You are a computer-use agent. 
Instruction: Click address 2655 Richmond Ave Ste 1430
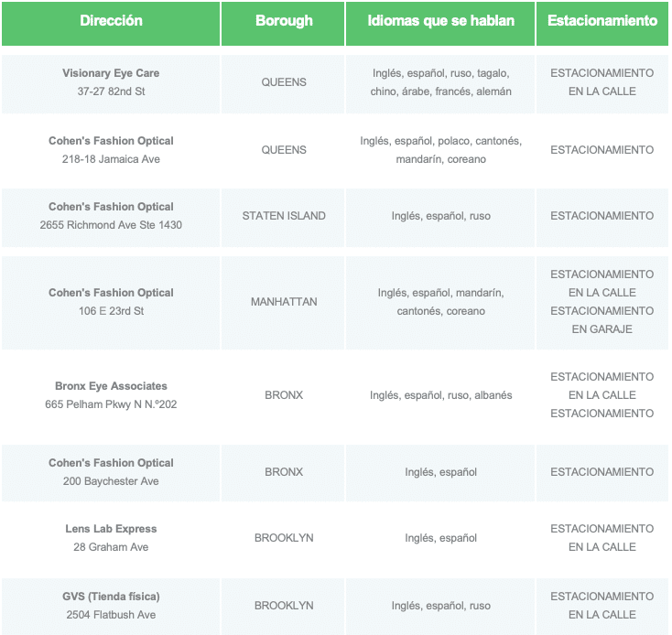coord(111,225)
